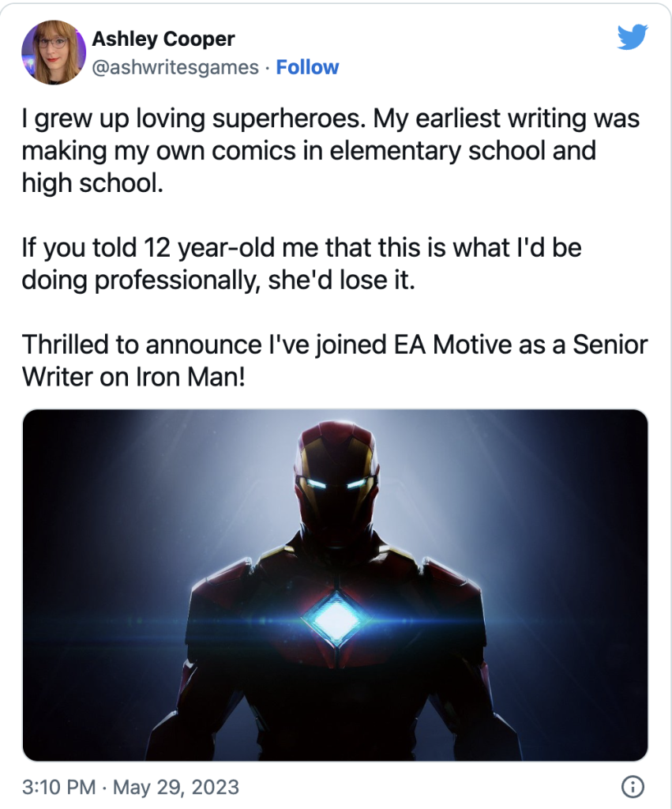
Task: Click the "Writer on Iron Man!" line
Action: click(x=134, y=377)
